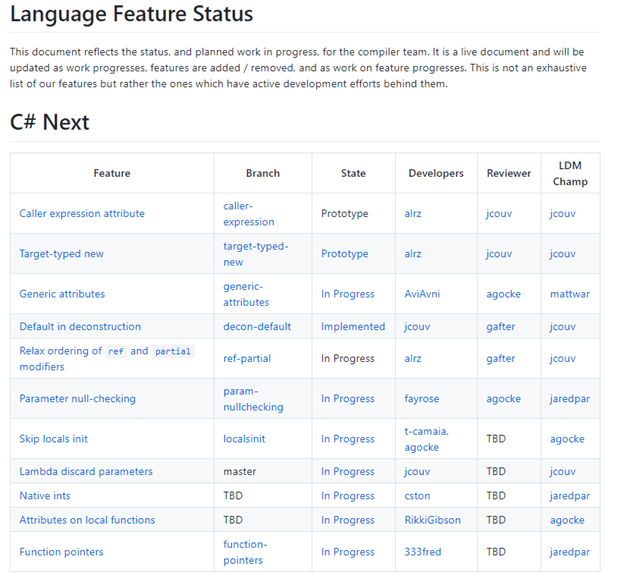
Task: Open LDM champ mattwar's profile link
Action: (570, 294)
